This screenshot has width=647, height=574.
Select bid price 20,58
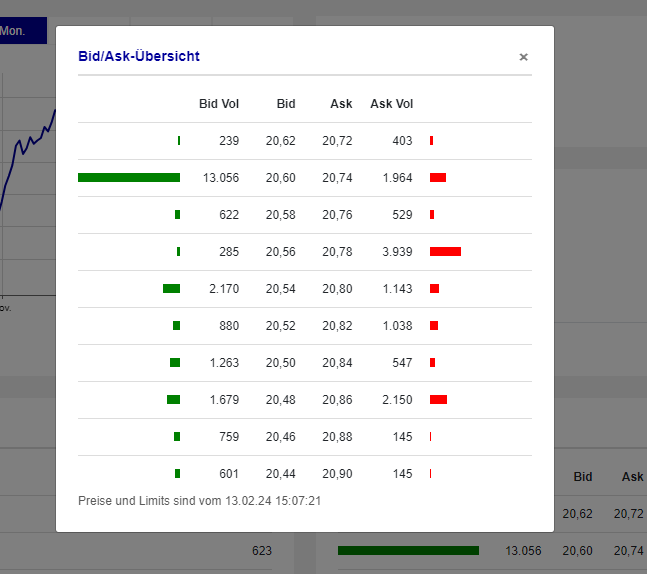coord(281,215)
